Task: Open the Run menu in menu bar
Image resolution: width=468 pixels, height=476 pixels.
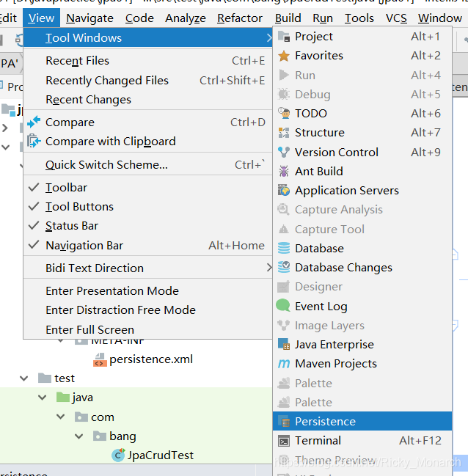Action: [323, 18]
